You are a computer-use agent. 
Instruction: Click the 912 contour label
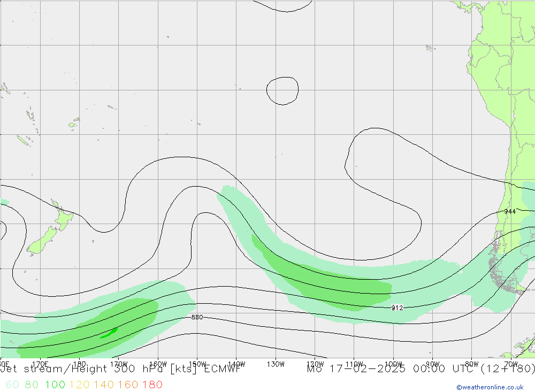point(397,308)
